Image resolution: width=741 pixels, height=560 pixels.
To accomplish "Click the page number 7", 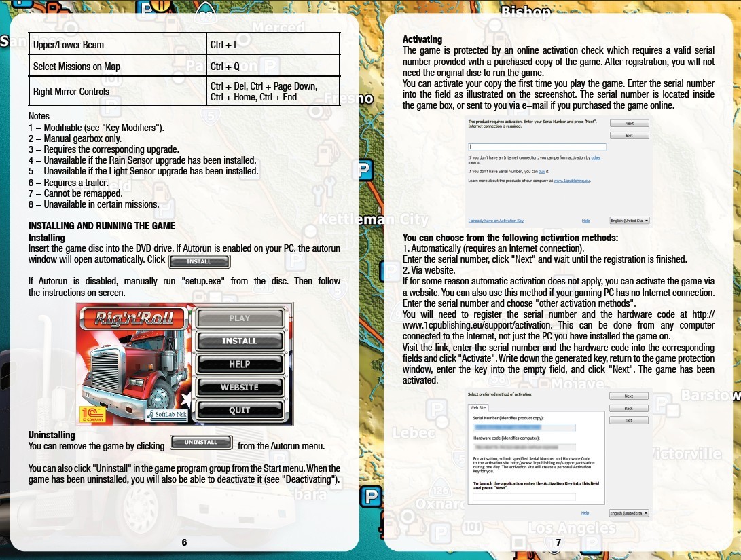I will [558, 542].
